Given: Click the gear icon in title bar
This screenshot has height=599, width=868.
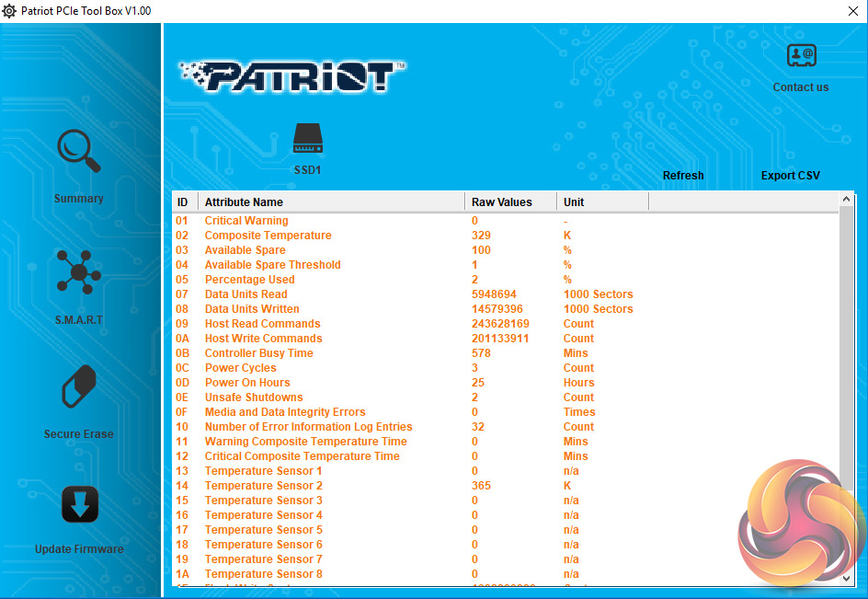Looking at the screenshot, I should [9, 11].
